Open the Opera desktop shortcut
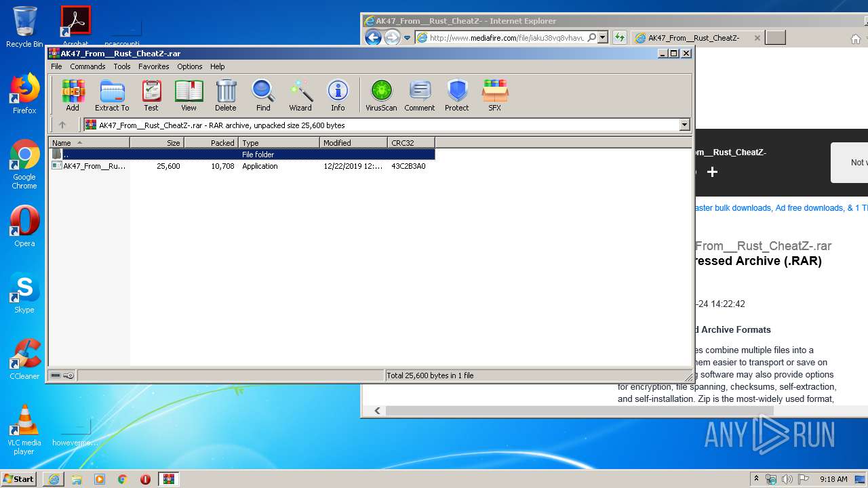This screenshot has height=488, width=868. [24, 226]
